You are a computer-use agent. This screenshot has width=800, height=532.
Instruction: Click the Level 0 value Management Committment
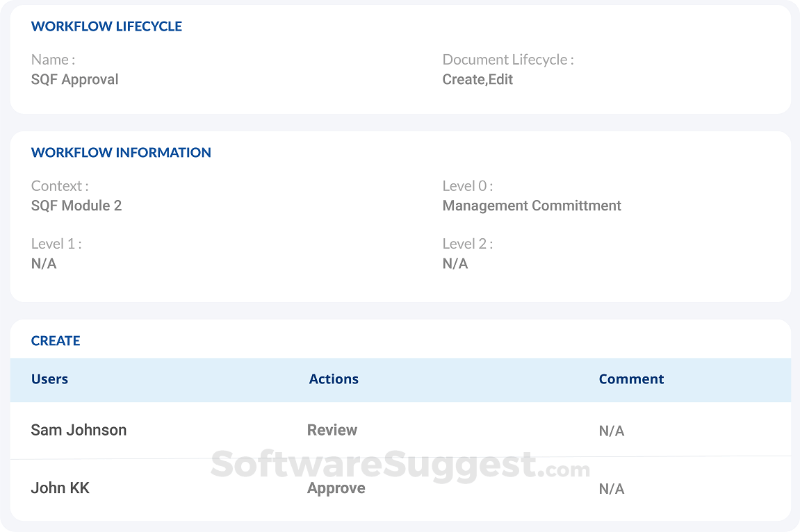click(532, 206)
